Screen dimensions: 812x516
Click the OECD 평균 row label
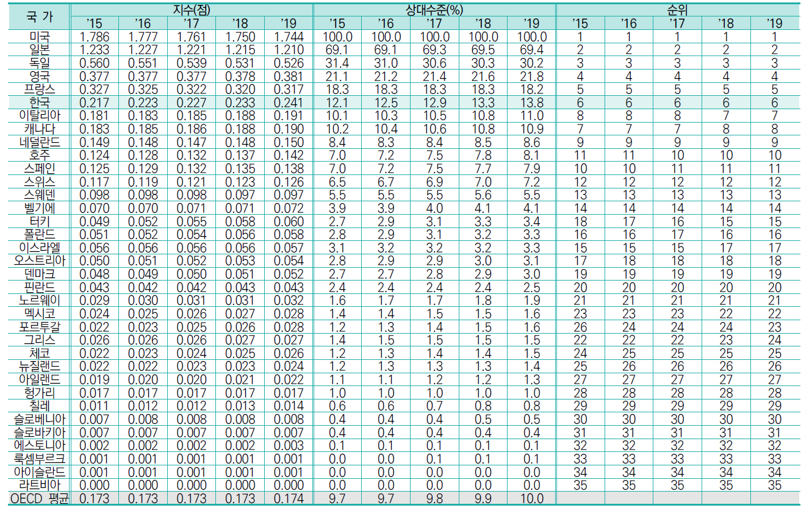[x=39, y=499]
